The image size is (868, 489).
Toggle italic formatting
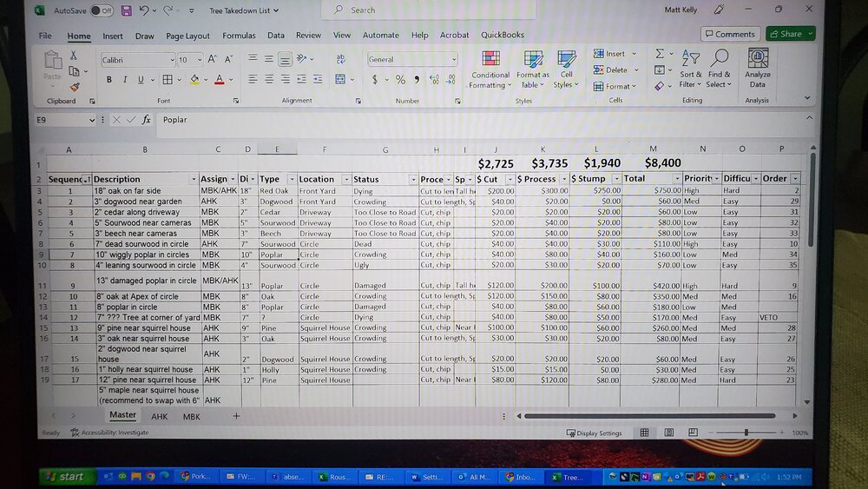pos(122,80)
